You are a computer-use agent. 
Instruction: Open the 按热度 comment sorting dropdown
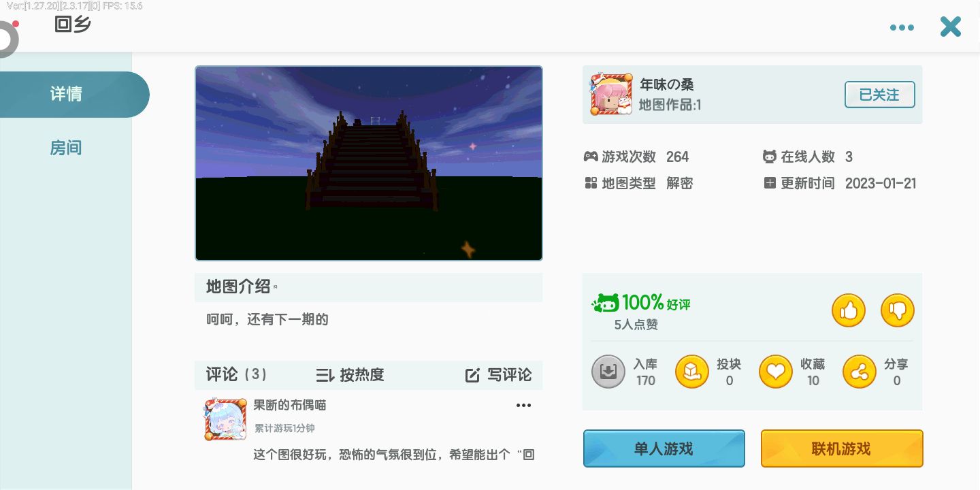tap(350, 375)
